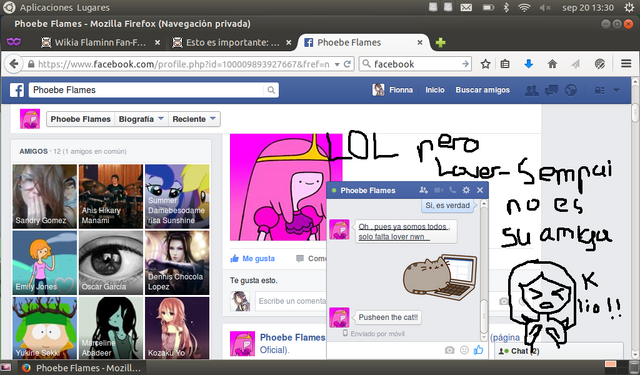Reload the page with the refresh icon
The width and height of the screenshot is (640, 375).
click(x=347, y=64)
